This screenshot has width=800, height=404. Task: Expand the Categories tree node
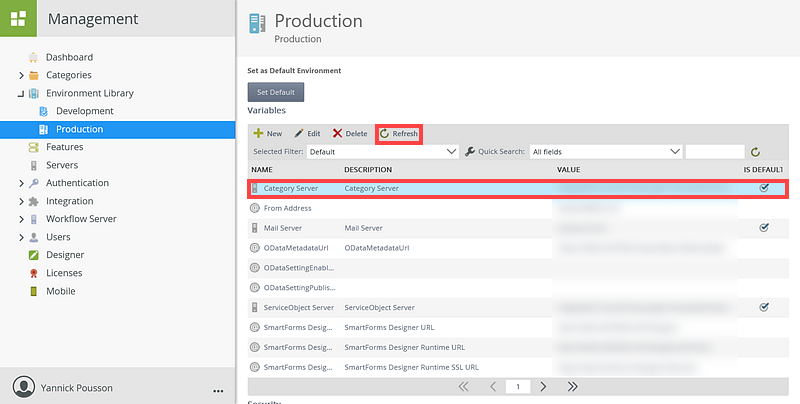(x=21, y=75)
